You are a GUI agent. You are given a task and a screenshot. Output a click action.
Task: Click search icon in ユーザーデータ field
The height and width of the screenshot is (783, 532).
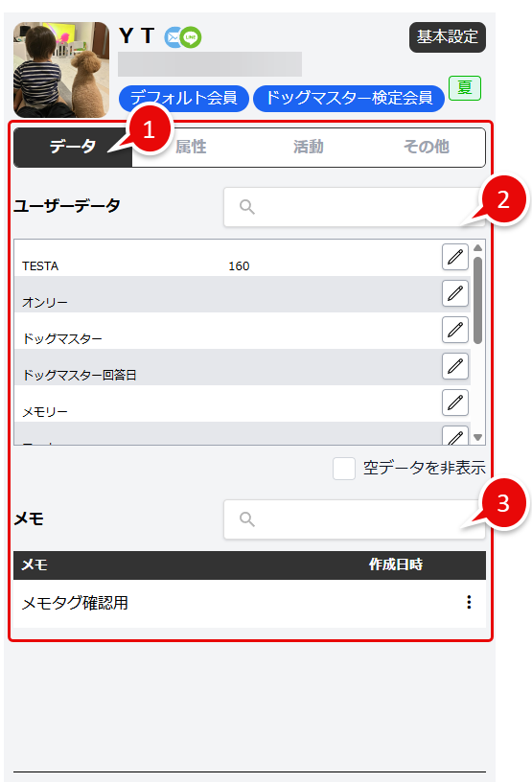pyautogui.click(x=246, y=207)
